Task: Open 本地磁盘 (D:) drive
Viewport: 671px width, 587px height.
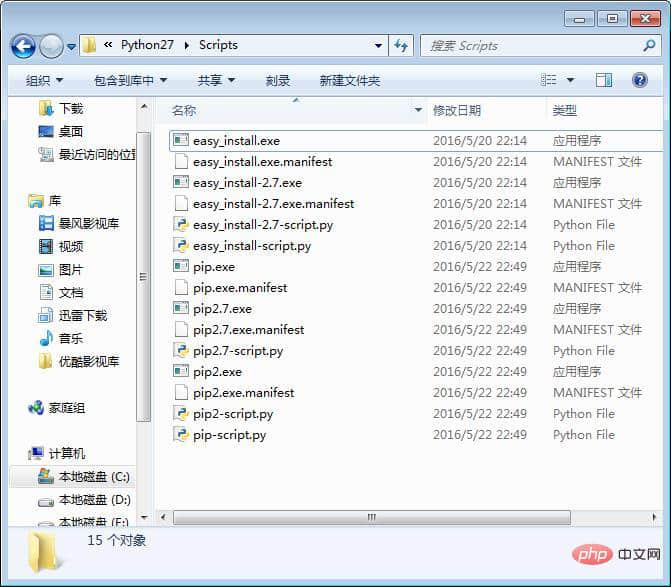Action: [84, 500]
